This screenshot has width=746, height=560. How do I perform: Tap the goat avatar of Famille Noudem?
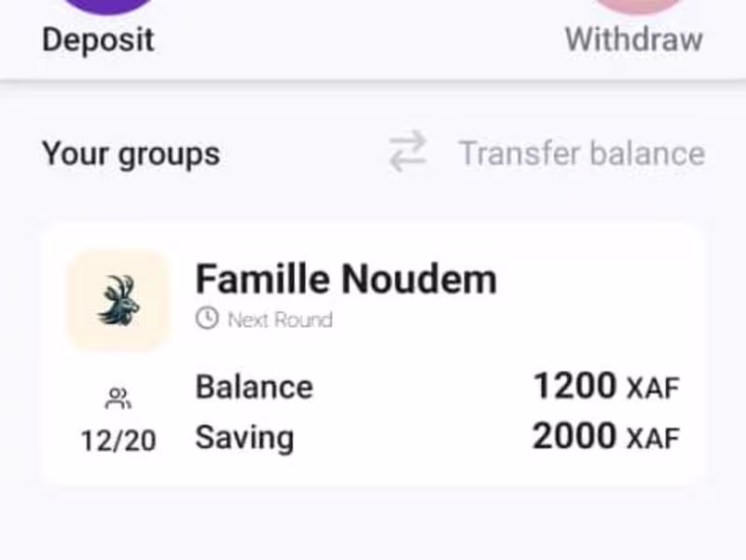[117, 300]
